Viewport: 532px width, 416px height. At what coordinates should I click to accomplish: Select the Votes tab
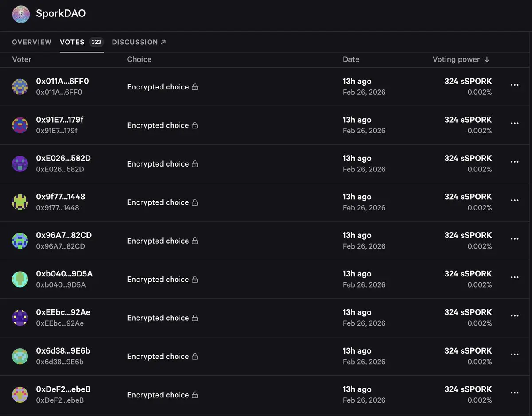click(x=72, y=42)
